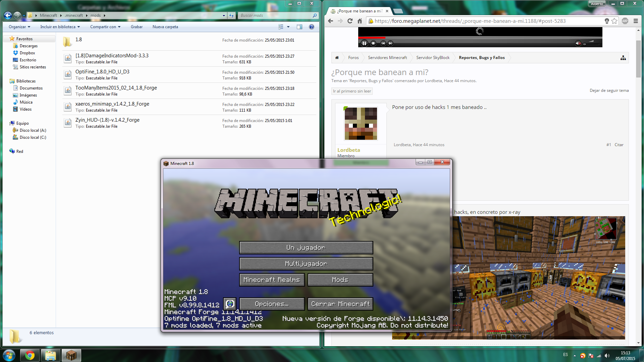Open Explorer help question mark icon
This screenshot has width=644, height=362.
coord(311,27)
